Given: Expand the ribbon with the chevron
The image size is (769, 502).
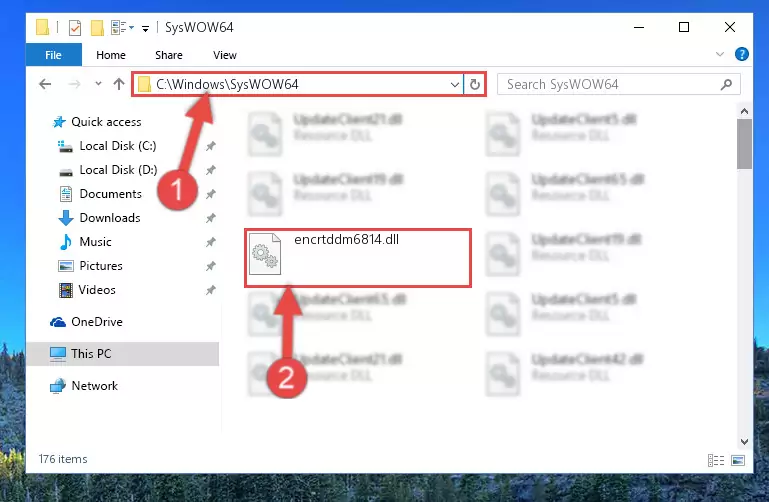Looking at the screenshot, I should (719, 54).
